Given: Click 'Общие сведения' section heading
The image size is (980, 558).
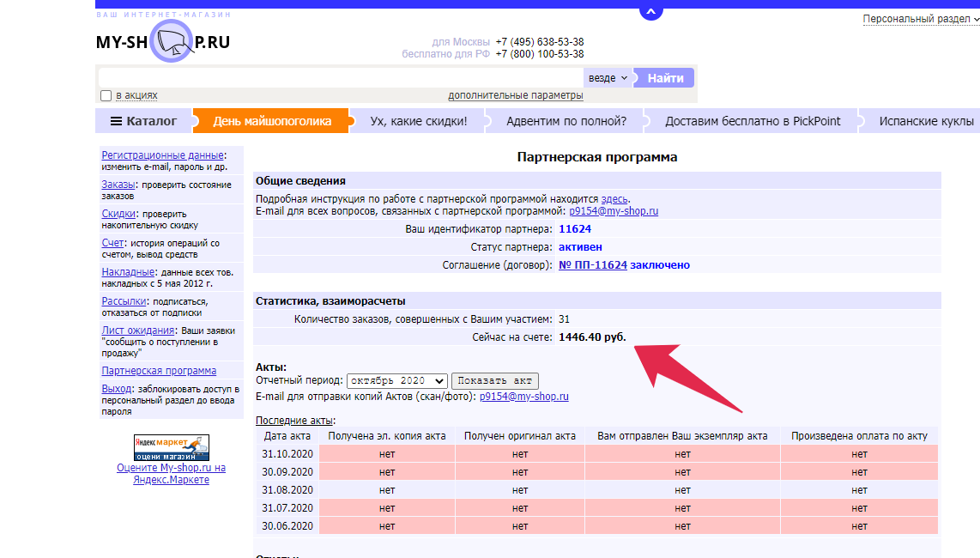Looking at the screenshot, I should point(300,181).
